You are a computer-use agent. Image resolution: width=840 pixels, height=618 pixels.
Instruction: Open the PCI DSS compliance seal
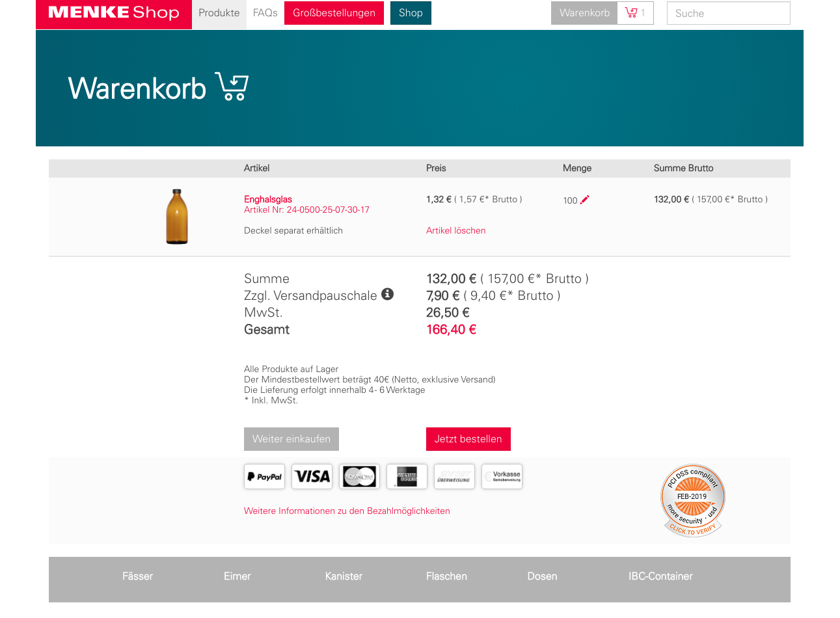[692, 500]
